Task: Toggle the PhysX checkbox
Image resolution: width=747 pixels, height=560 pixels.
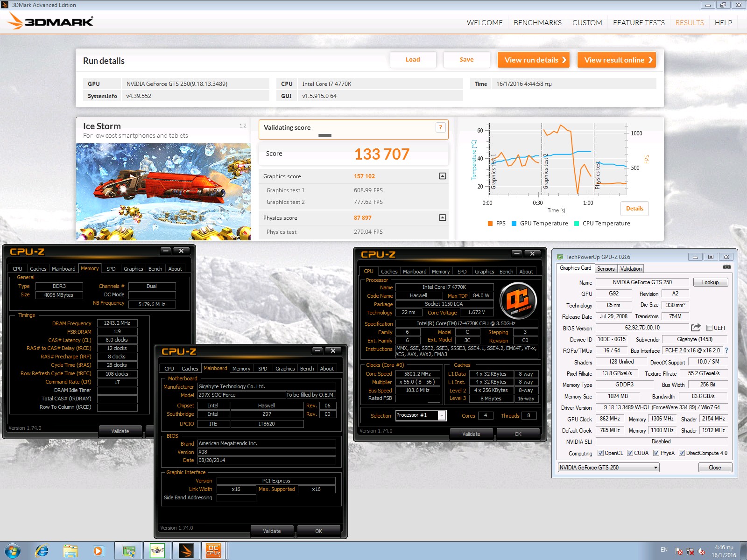Action: 656,453
